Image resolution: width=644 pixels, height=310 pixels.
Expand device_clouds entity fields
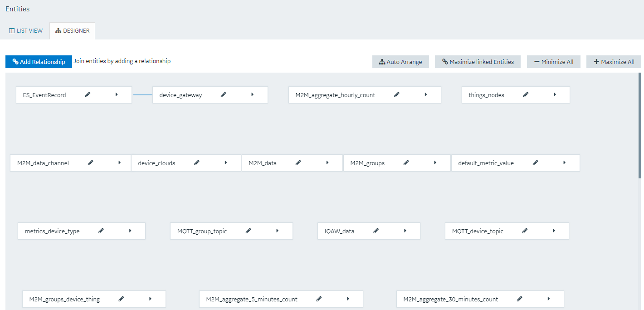coord(226,162)
